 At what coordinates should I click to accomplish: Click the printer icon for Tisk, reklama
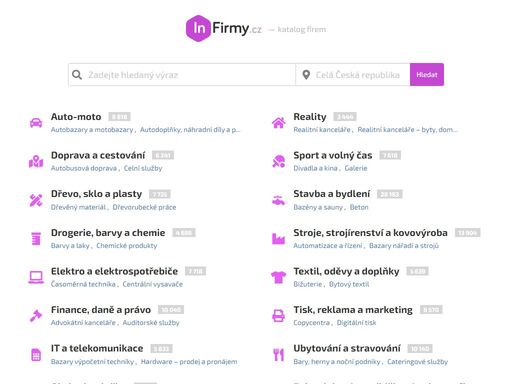pos(279,316)
